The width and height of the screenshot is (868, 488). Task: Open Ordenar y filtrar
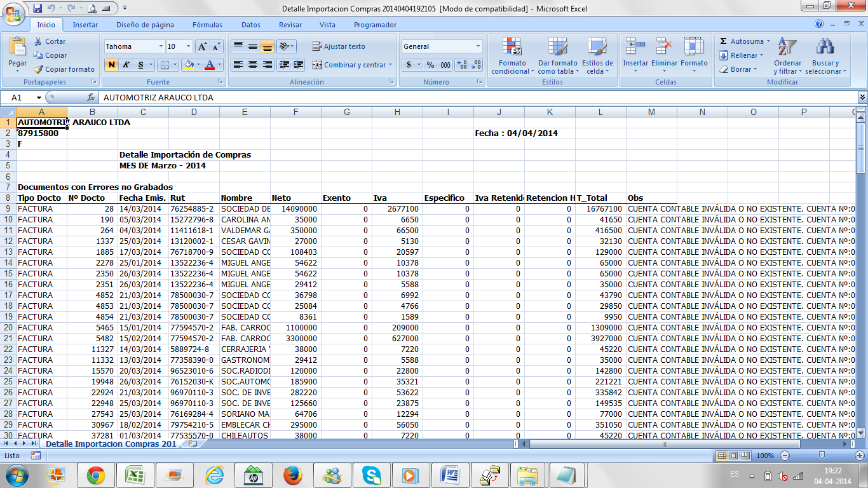point(787,56)
